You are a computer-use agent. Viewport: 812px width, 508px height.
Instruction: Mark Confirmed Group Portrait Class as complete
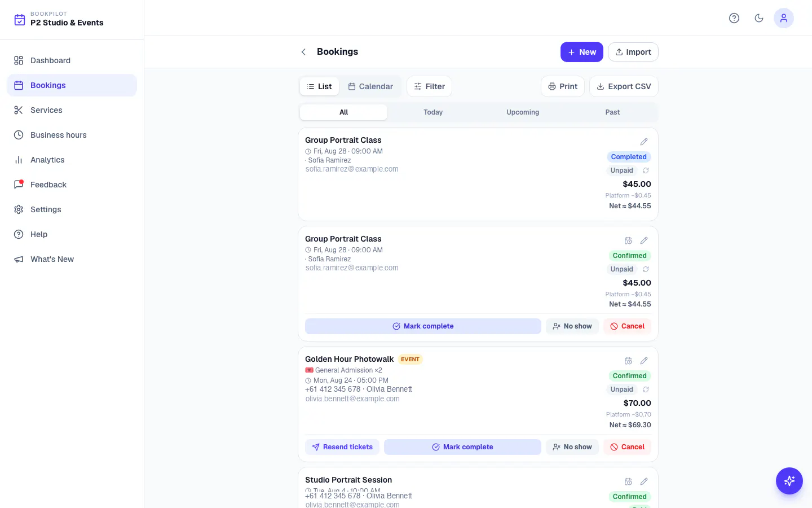click(423, 326)
